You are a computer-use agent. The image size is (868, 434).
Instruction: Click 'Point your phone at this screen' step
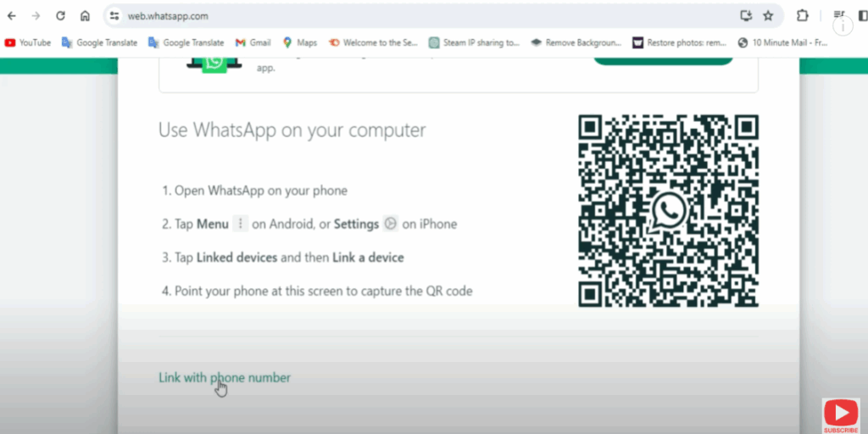[317, 292]
